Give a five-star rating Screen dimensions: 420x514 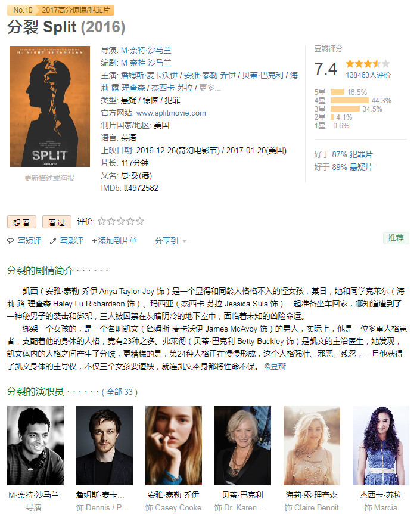coord(140,222)
